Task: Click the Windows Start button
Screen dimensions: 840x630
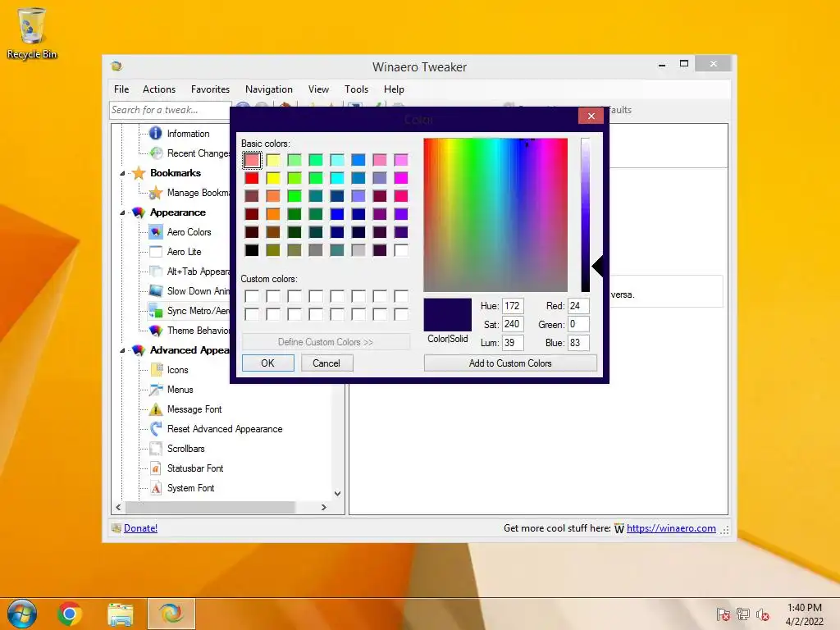Action: click(21, 614)
